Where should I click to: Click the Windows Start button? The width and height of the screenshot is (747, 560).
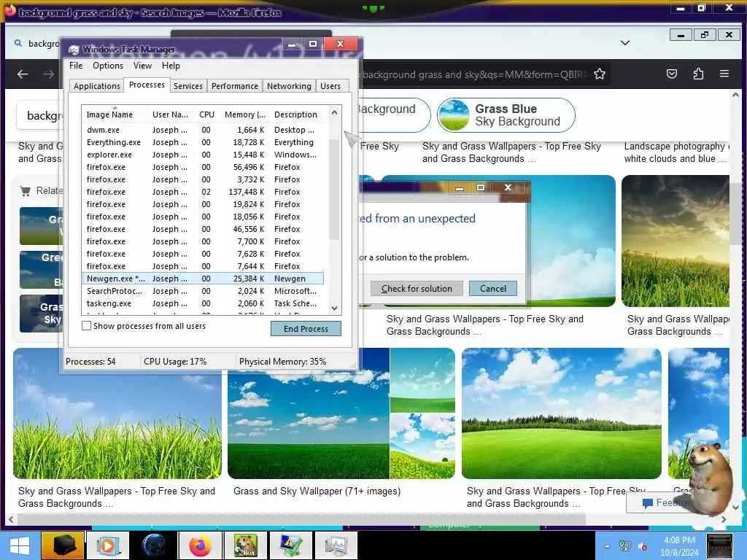click(20, 545)
